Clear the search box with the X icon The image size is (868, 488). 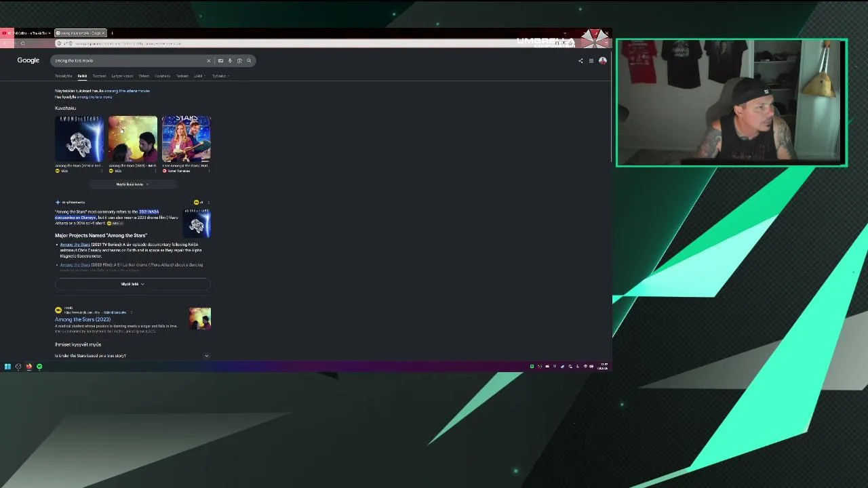[209, 61]
